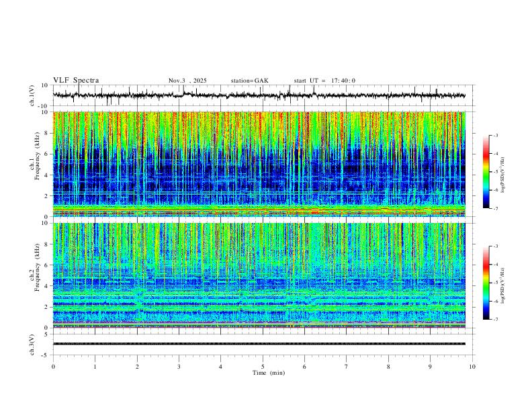Click the "5" tick on ch.3(V) axis
The height and width of the screenshot is (411, 532).
coord(47,334)
